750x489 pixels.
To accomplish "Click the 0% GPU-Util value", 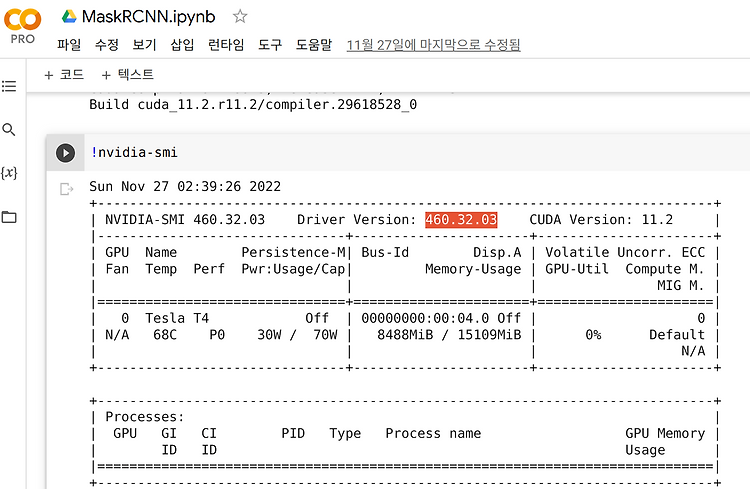I will point(593,334).
